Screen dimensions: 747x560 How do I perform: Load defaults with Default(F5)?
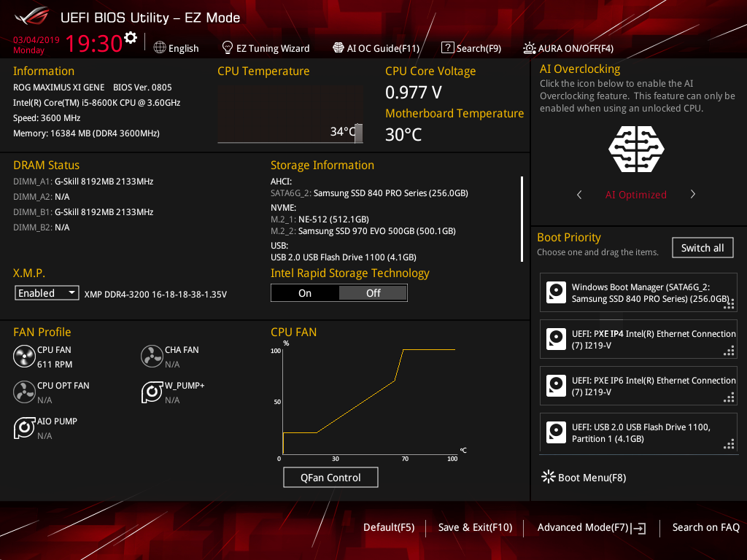[x=389, y=527]
